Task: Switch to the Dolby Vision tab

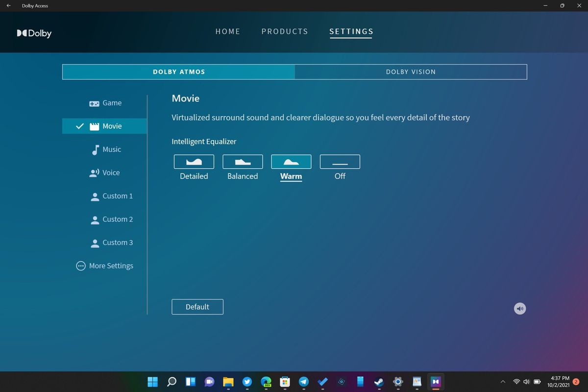Action: point(411,72)
